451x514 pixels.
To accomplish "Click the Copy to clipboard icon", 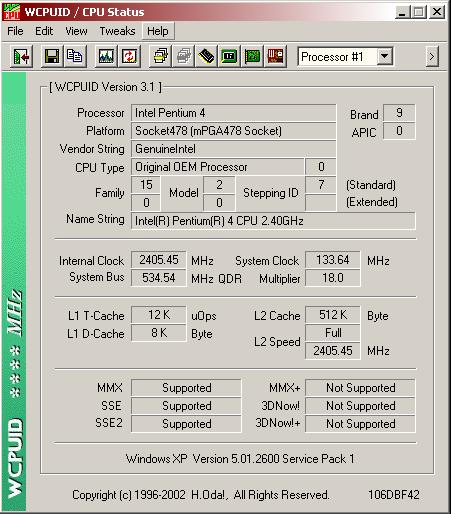I will point(74,56).
